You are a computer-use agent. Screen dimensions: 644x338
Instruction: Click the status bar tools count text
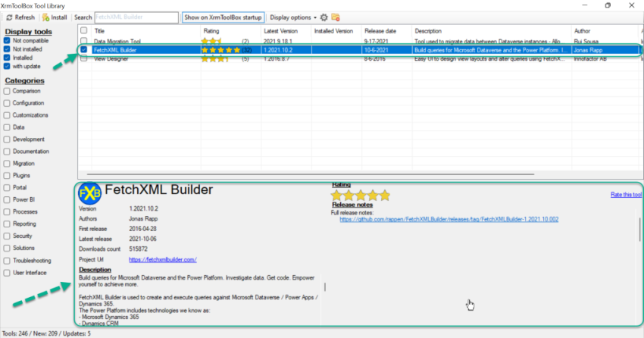click(47, 333)
